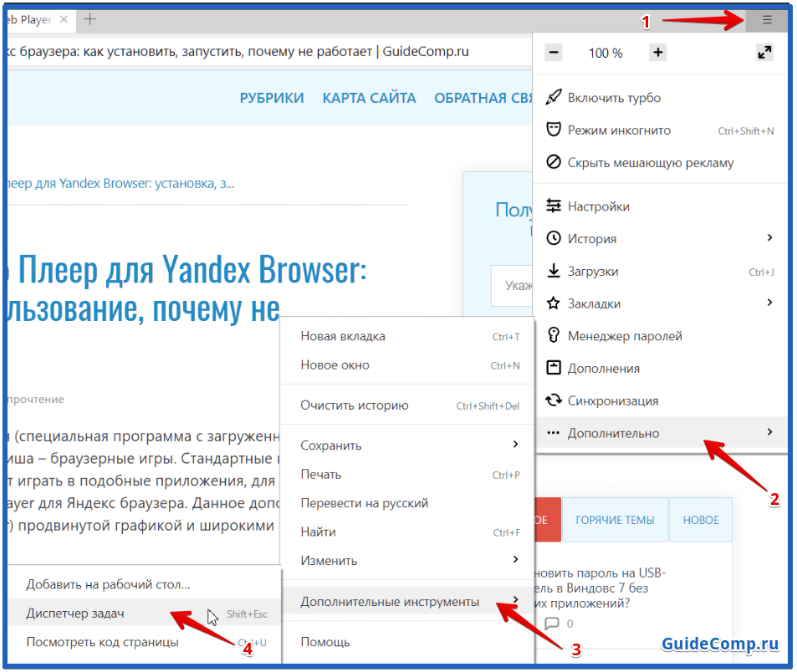Open the ОБРАТНАЯ СВЯЗЬ navigation link
Screen dimensions: 797x672
483,98
